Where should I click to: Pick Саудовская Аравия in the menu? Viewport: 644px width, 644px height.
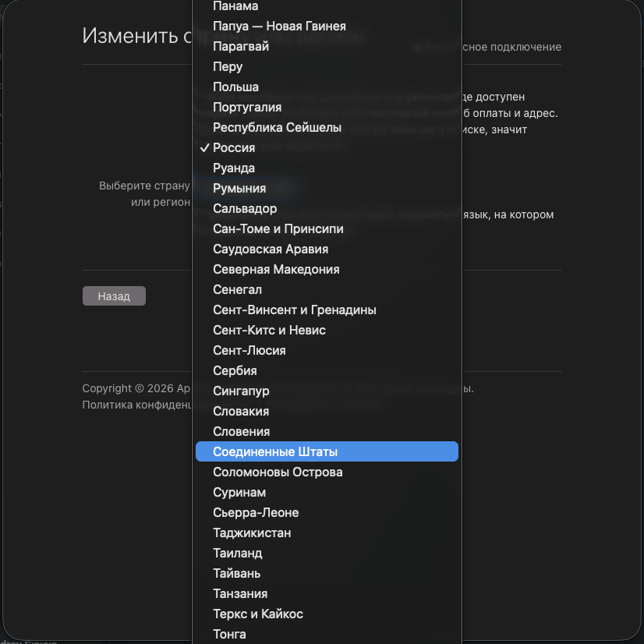[271, 249]
